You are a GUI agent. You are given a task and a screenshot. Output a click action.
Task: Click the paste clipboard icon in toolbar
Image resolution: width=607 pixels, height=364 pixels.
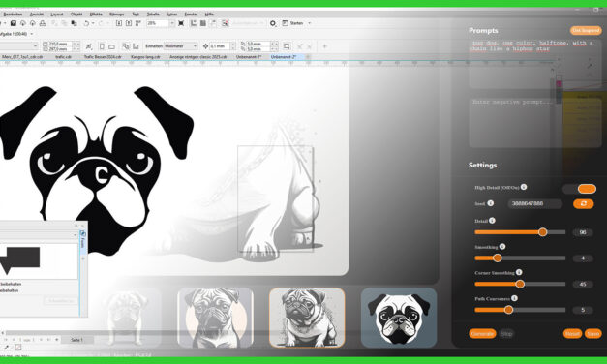[x=74, y=23]
